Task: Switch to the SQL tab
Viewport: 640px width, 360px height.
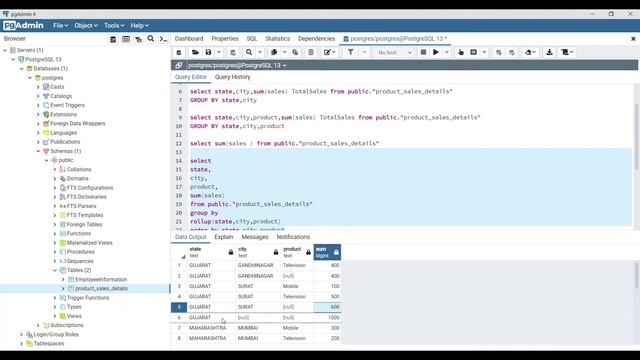Action: (252, 38)
